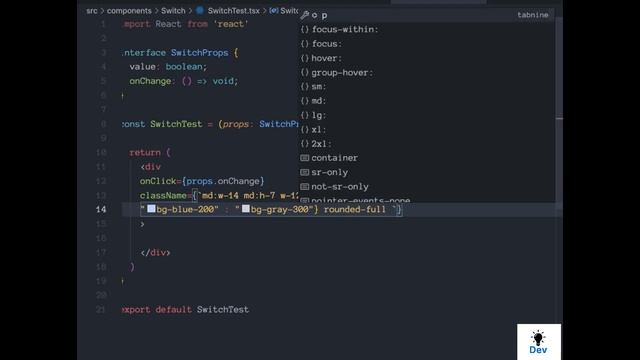Click the wrench icon in suggestion header
This screenshot has width=640, height=360.
304,15
